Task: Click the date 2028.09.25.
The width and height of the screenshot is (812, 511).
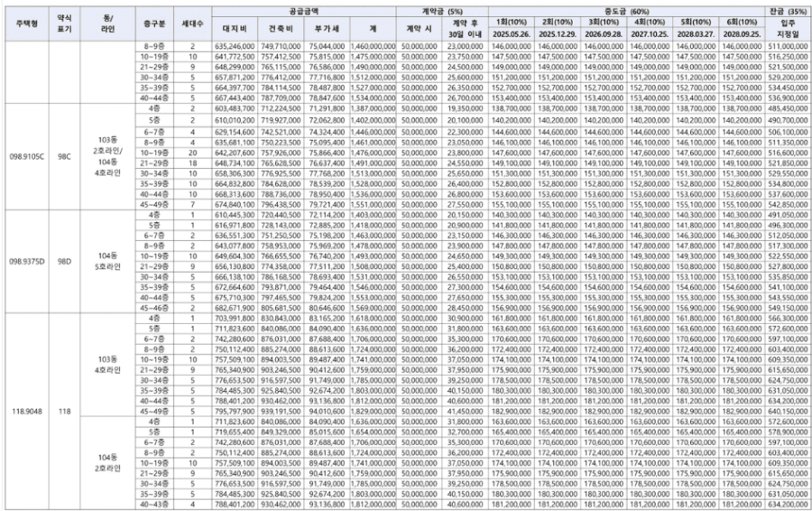Action: (x=742, y=34)
